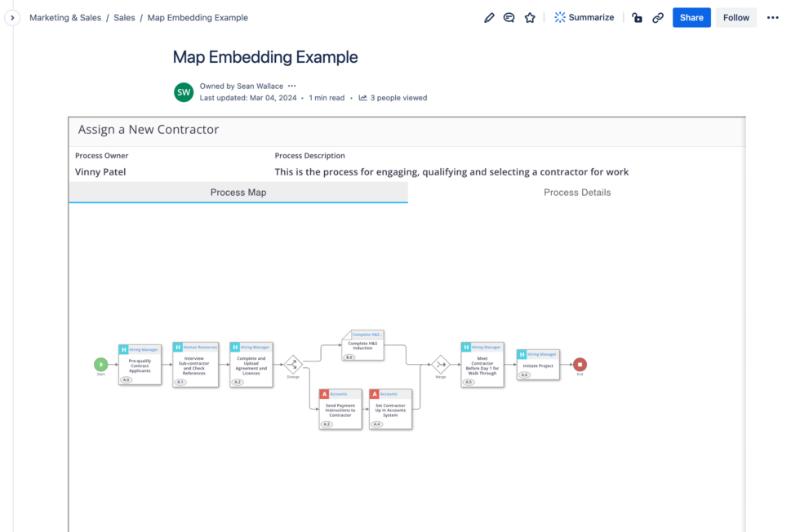800x532 pixels.
Task: Open the more actions ellipsis menu
Action: (x=774, y=17)
